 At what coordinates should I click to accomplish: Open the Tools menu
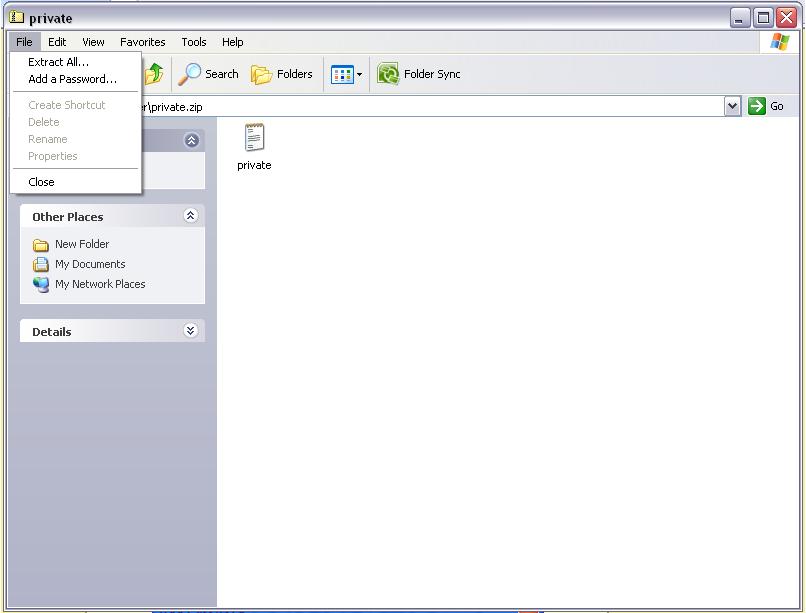click(194, 42)
